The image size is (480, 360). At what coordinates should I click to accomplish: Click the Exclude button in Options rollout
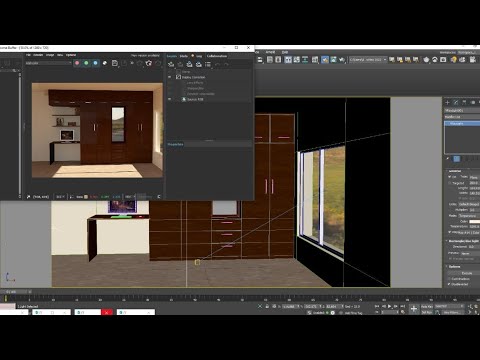point(467,273)
